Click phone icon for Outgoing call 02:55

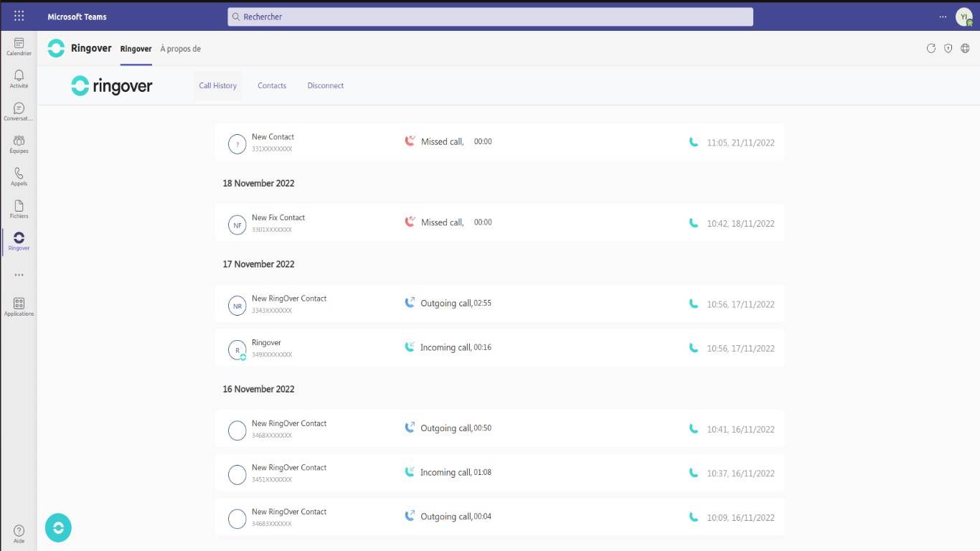(x=693, y=303)
